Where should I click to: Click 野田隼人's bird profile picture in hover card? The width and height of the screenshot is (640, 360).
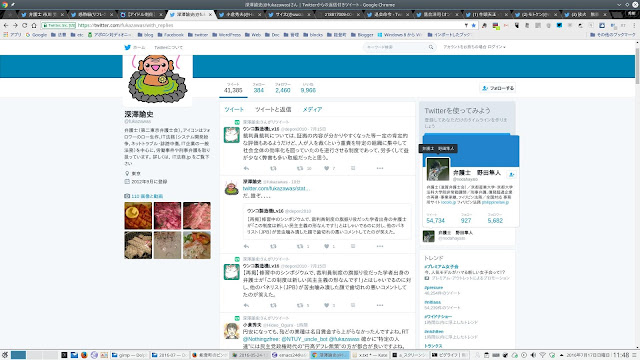pyautogui.click(x=438, y=169)
